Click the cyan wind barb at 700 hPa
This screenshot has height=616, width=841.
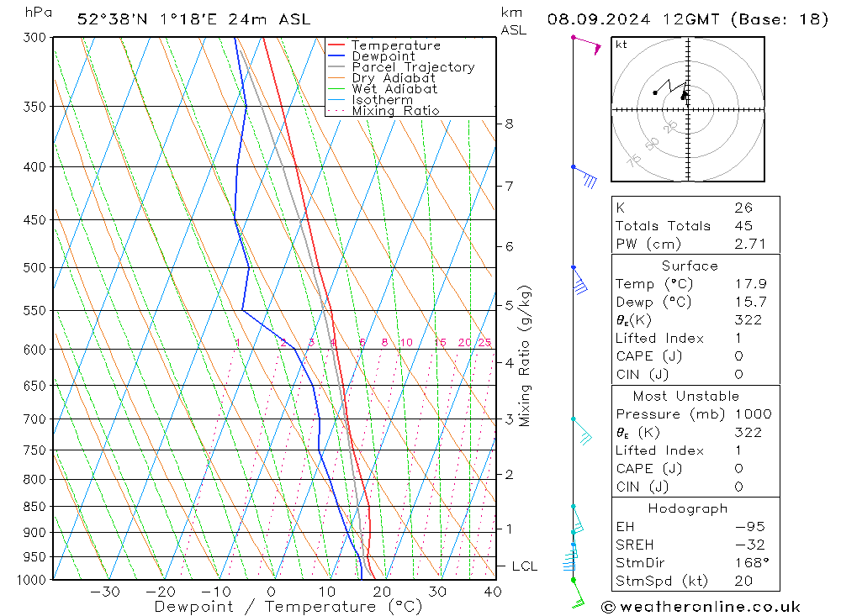click(x=581, y=431)
